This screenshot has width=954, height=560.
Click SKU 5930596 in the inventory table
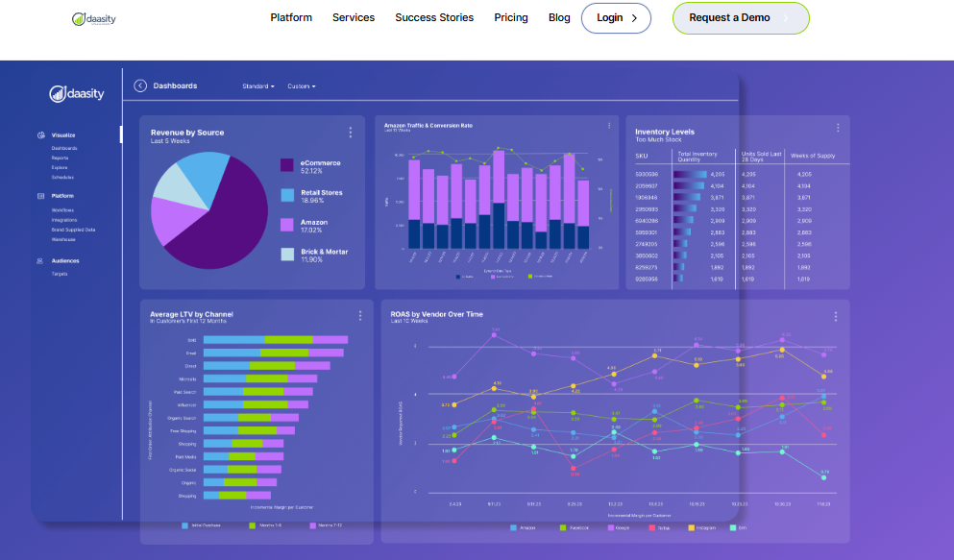[x=647, y=174]
